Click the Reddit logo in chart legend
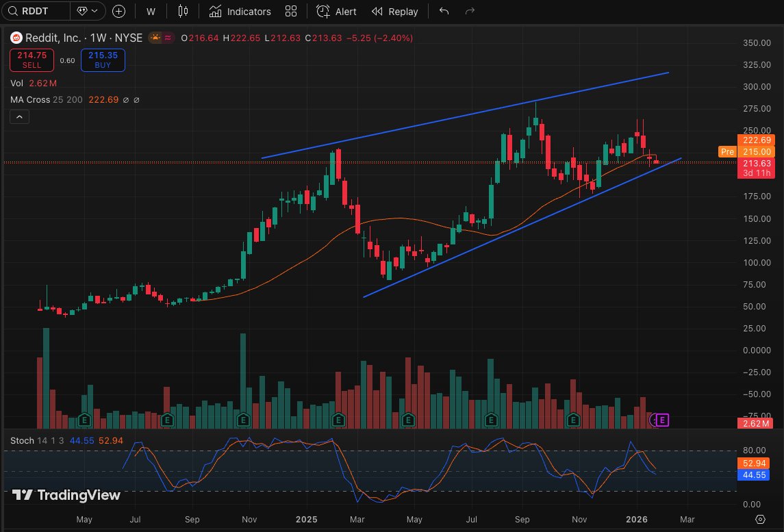The width and height of the screenshot is (784, 532). [x=16, y=38]
